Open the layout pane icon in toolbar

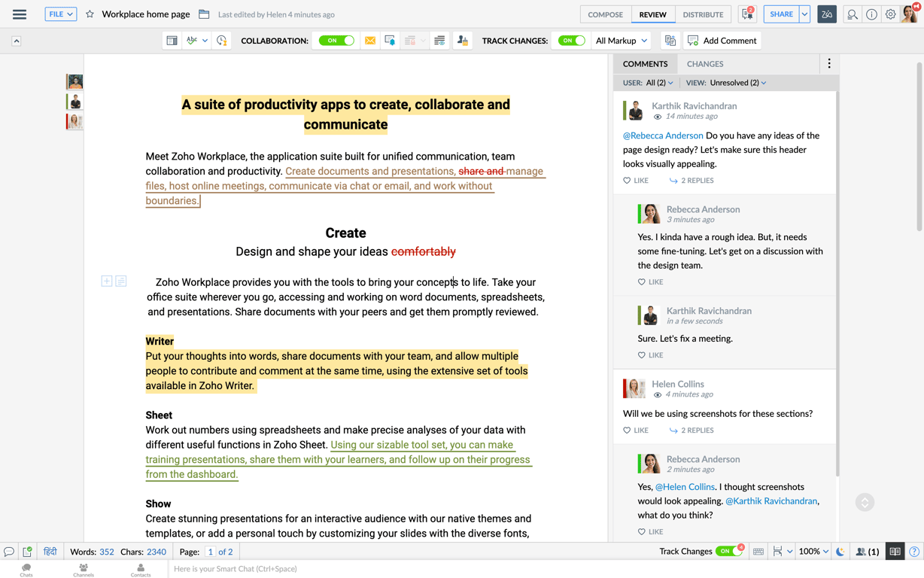click(x=172, y=41)
